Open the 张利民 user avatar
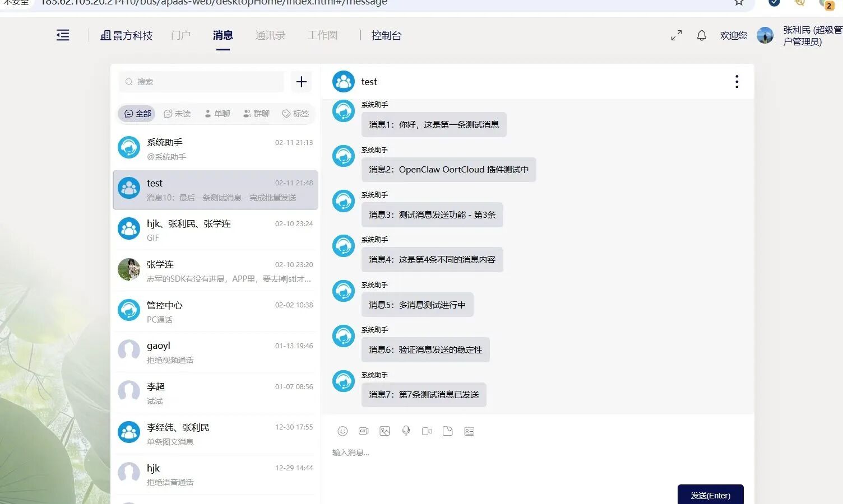The image size is (843, 504). point(765,35)
